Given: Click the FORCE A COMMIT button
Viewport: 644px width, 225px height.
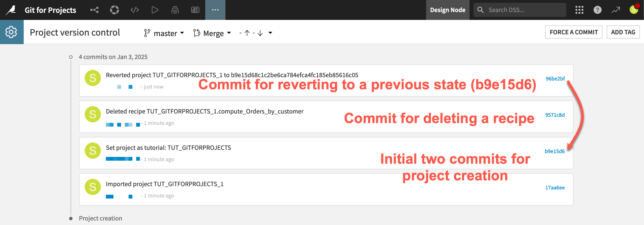Looking at the screenshot, I should tap(574, 32).
